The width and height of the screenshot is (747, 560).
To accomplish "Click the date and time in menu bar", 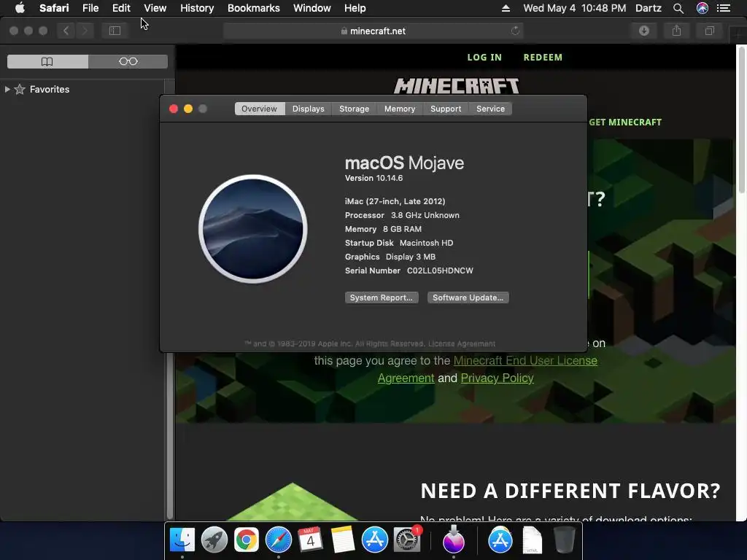I will pyautogui.click(x=574, y=8).
